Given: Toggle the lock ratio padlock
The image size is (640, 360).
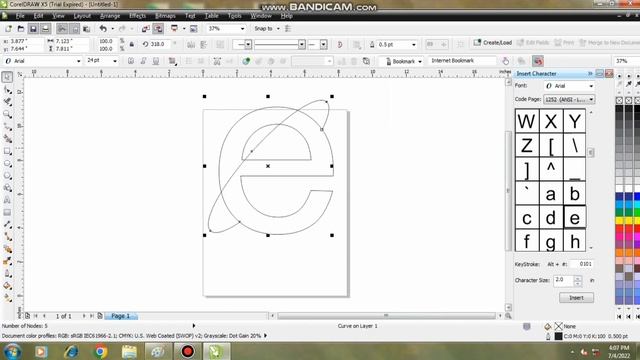Looking at the screenshot, I should 131,44.
